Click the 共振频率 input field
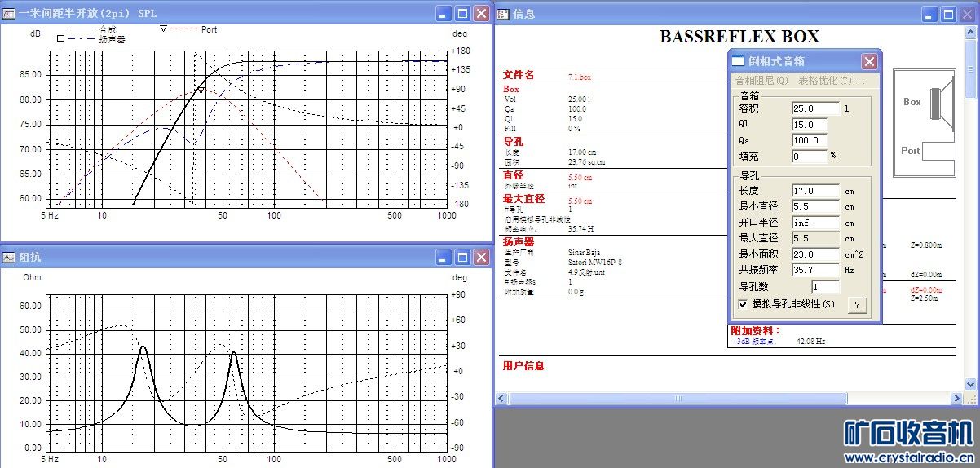Viewport: 980px width, 468px height. point(815,270)
